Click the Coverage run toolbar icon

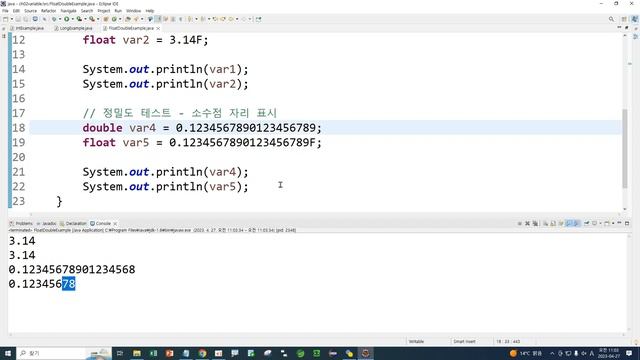(79, 19)
